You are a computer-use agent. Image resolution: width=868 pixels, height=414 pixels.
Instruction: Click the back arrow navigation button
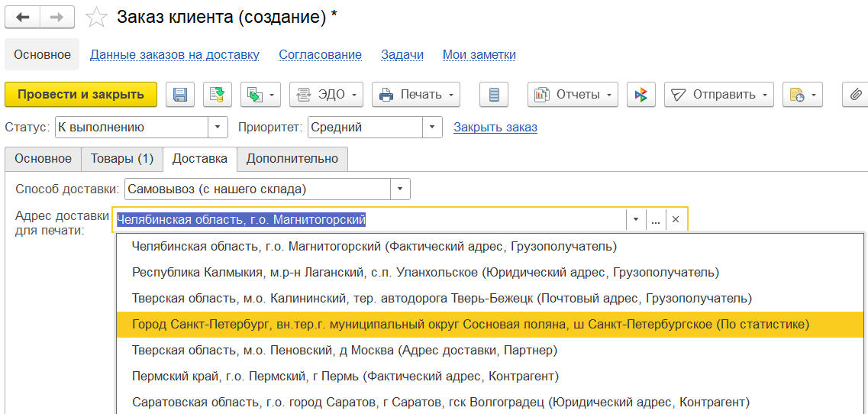coord(22,17)
